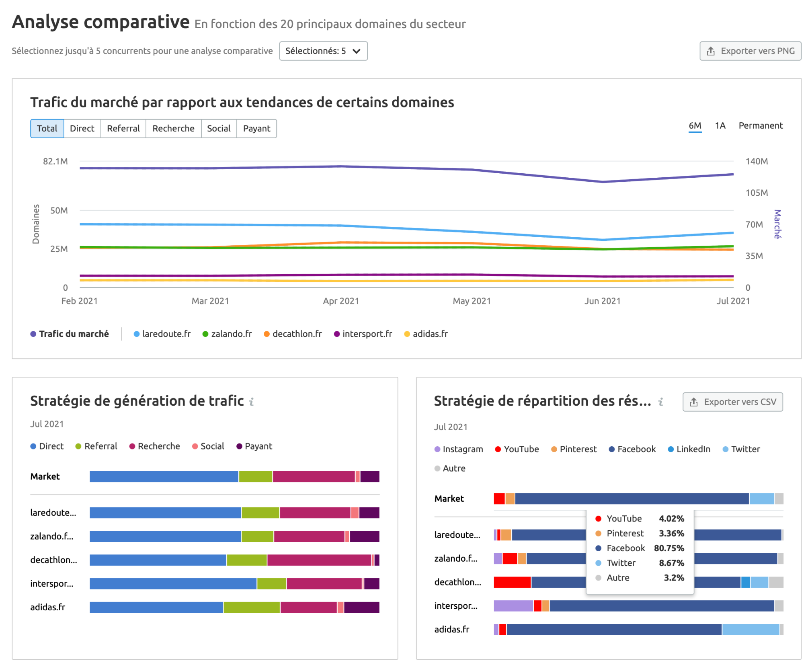Open info icon beside Stratégie de répartition title

click(x=660, y=401)
